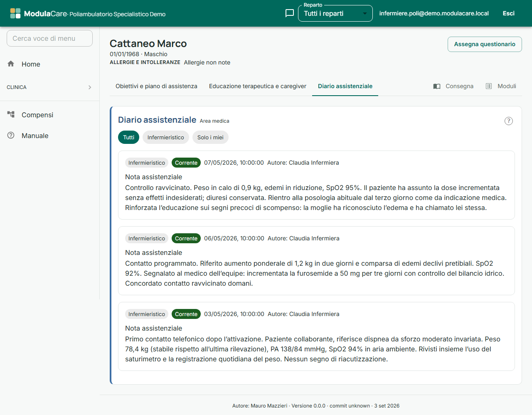Select the Tutti filter chip

pos(128,137)
